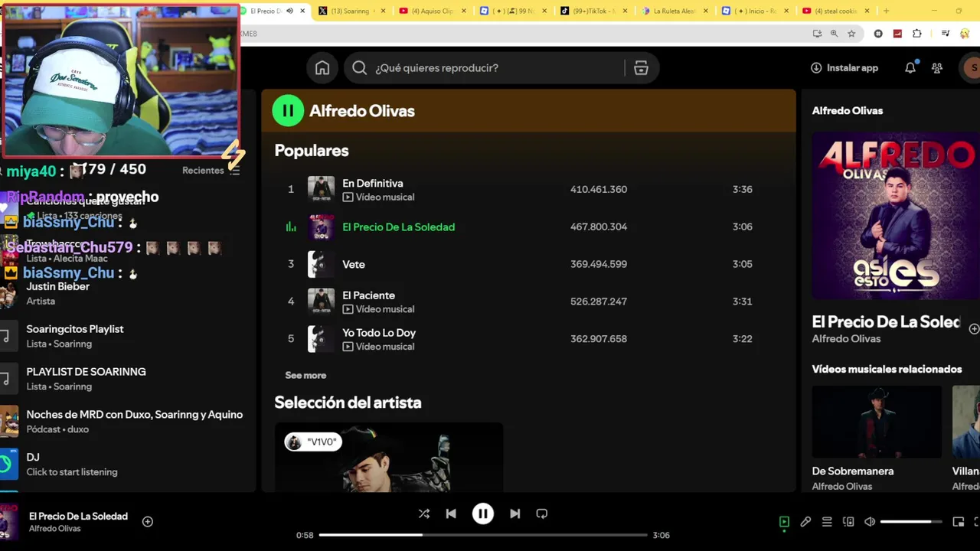The height and width of the screenshot is (551, 980).
Task: Open a new browser tab with plus
Action: [886, 11]
